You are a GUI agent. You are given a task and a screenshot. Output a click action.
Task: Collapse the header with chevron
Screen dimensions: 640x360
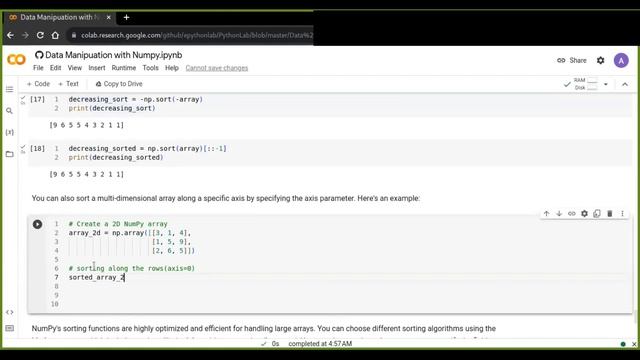point(625,84)
